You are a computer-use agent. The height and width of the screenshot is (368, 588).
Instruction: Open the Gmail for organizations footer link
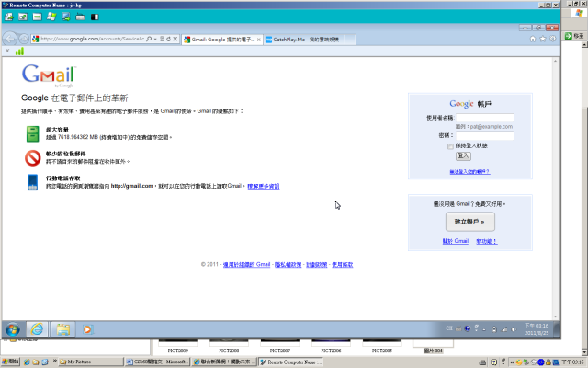[246, 265]
